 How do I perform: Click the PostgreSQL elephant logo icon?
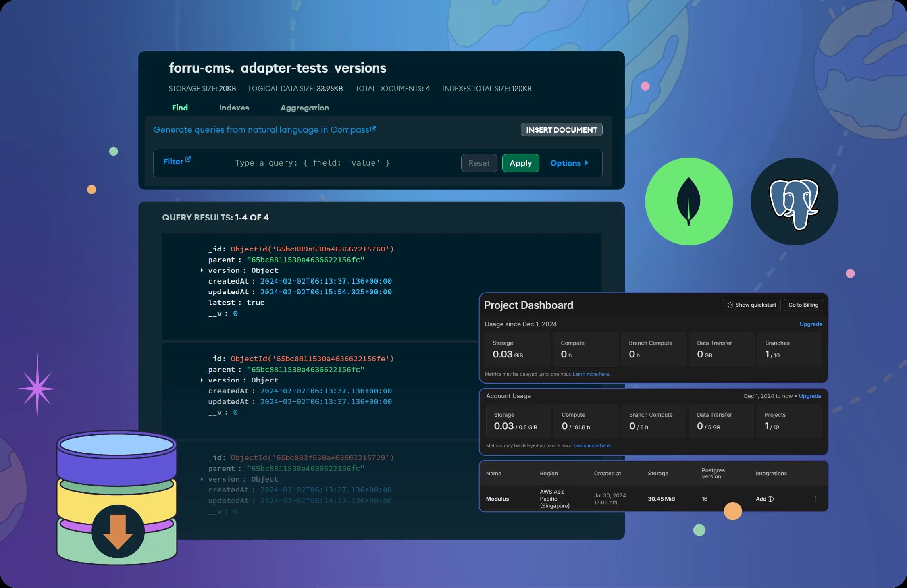[x=794, y=202]
